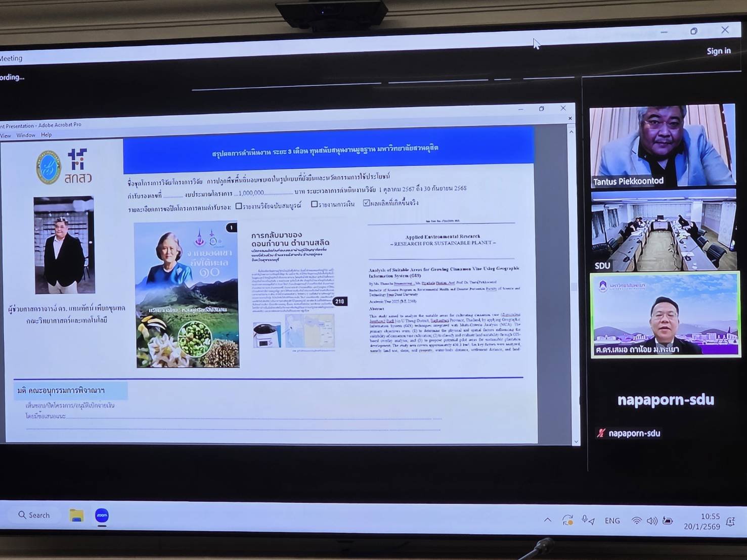The height and width of the screenshot is (560, 747).
Task: Click the battery status icon
Action: pyautogui.click(x=668, y=521)
